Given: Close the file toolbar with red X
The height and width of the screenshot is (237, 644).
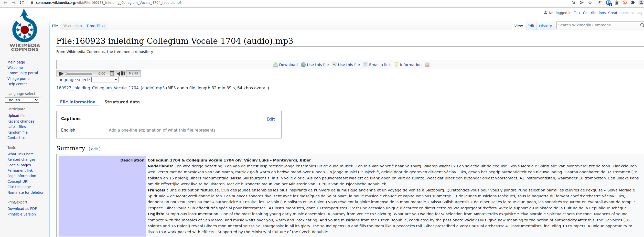Looking at the screenshot, I should pyautogui.click(x=427, y=65).
